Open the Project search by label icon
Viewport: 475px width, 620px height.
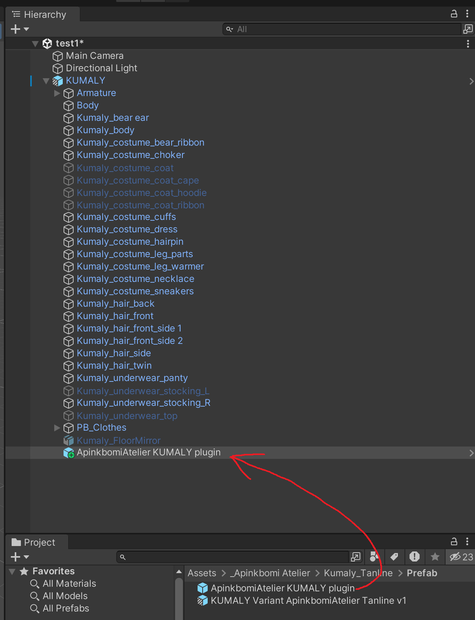[x=394, y=557]
